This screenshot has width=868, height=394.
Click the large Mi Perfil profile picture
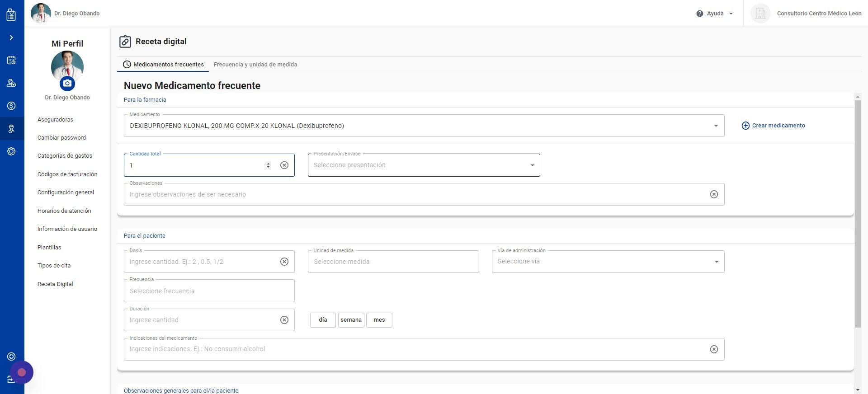(67, 67)
